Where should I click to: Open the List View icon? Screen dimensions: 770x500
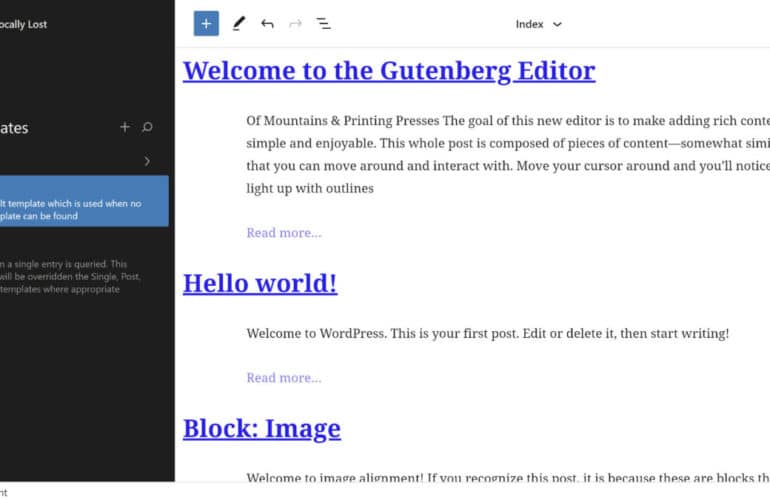(x=324, y=24)
